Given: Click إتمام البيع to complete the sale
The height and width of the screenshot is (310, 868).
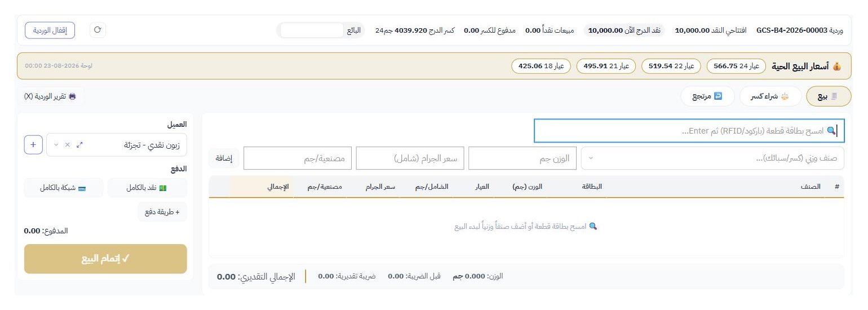Looking at the screenshot, I should coord(105,259).
